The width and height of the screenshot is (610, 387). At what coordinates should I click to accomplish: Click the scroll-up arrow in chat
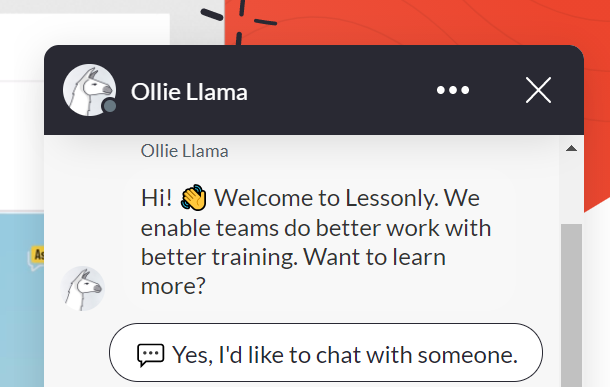(571, 148)
